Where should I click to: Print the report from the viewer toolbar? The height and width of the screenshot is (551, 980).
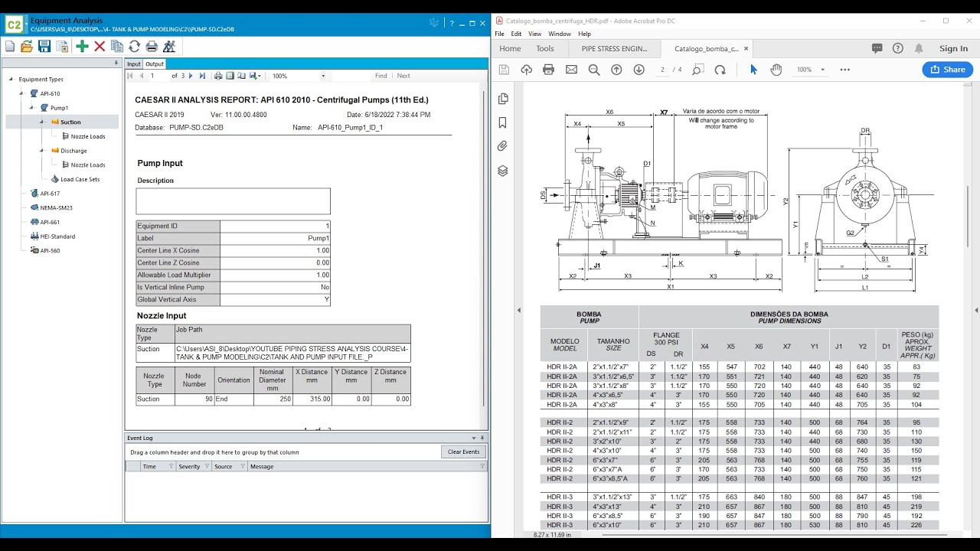click(218, 76)
